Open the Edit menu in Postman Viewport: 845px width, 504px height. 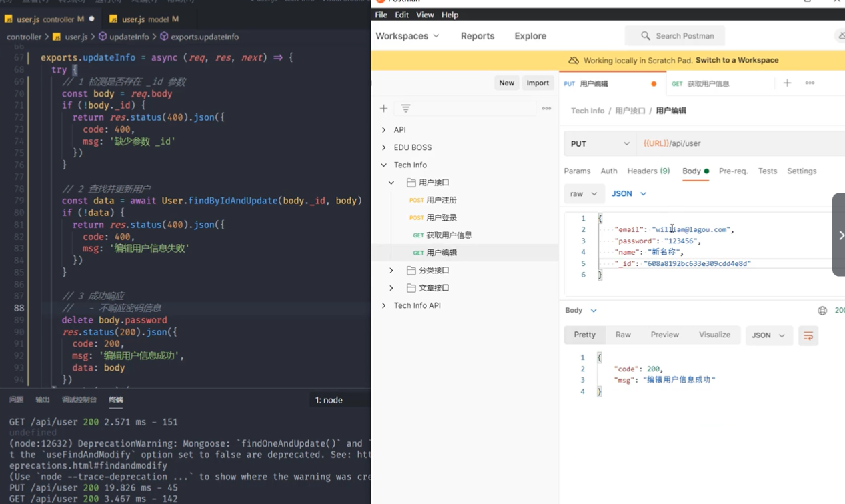pos(401,15)
